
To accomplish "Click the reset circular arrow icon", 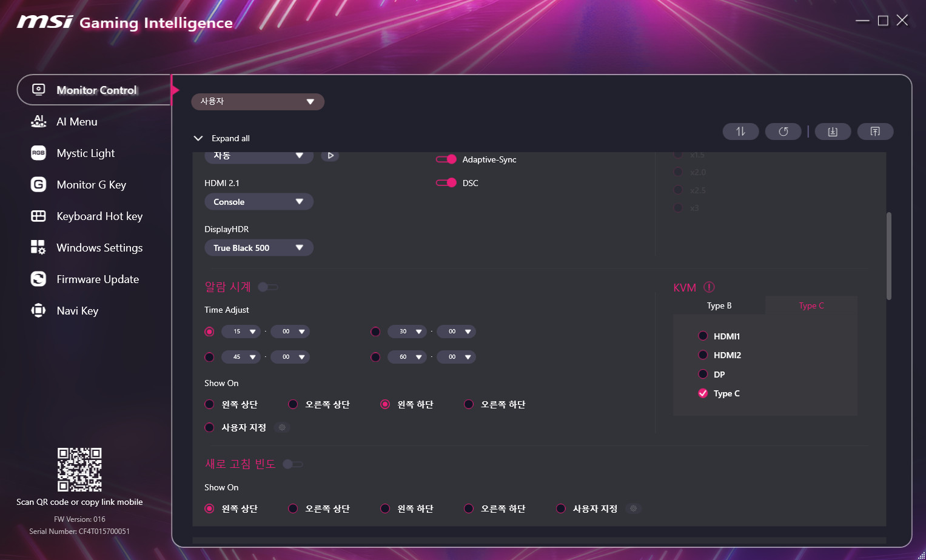I will (783, 132).
